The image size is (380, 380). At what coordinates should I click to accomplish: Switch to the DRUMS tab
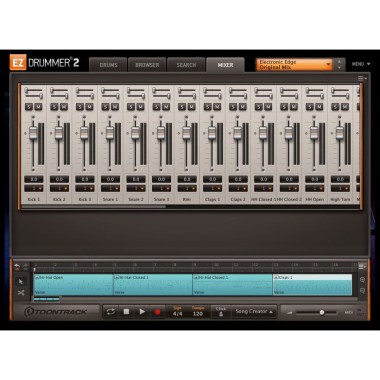[x=108, y=65]
